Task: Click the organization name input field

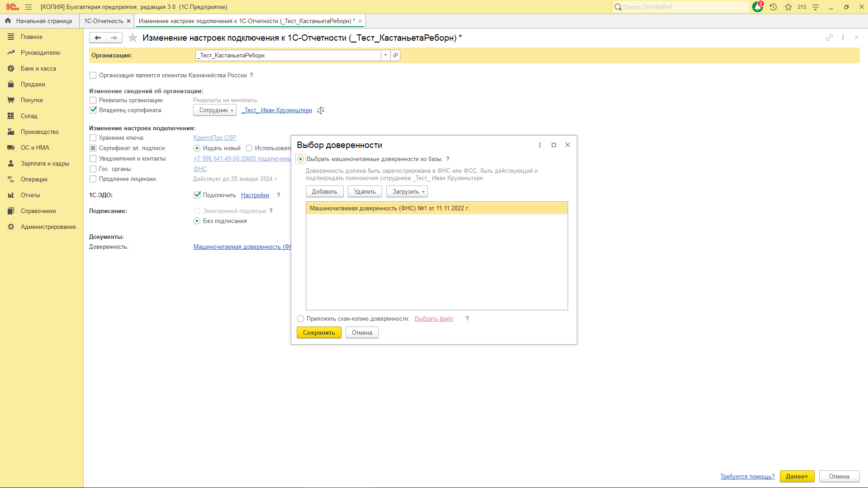Action: click(x=289, y=55)
